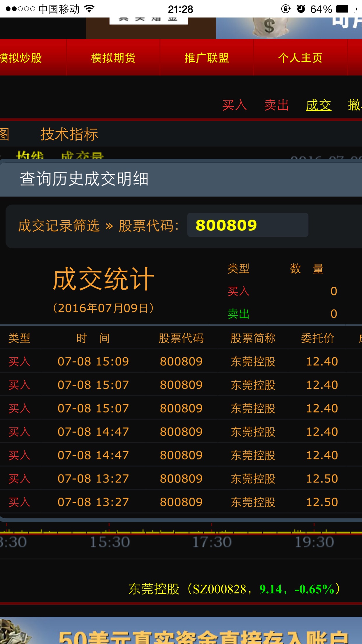
Task: Click the red 买入 link
Action: [234, 105]
